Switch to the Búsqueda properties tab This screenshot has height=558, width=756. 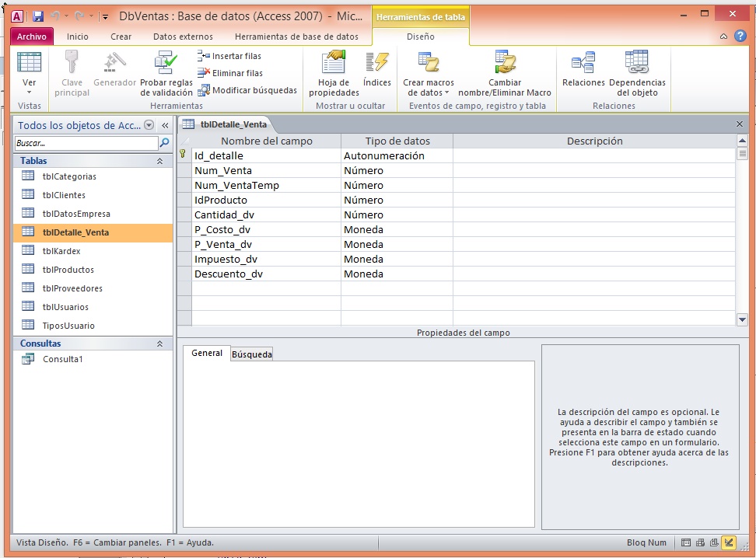tap(252, 354)
